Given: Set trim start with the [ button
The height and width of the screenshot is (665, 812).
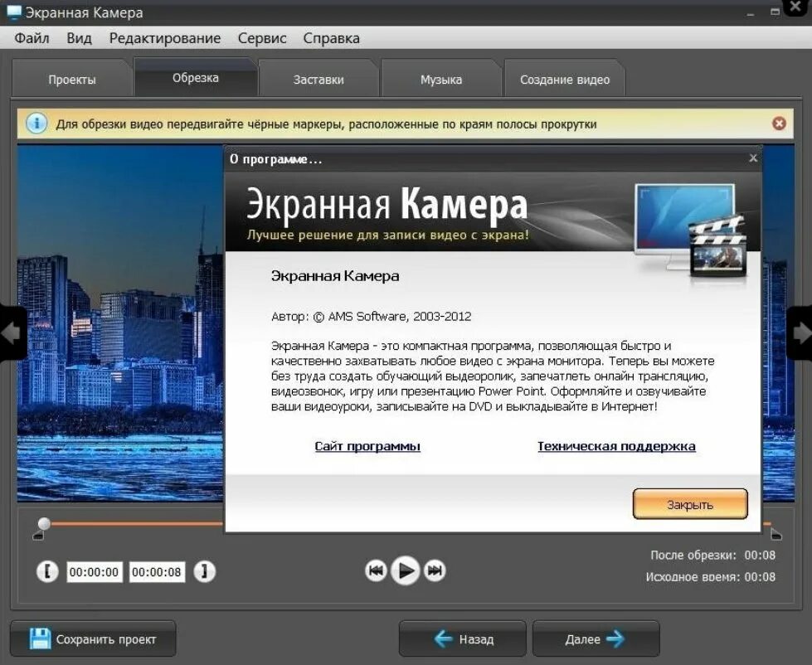Looking at the screenshot, I should (x=47, y=572).
